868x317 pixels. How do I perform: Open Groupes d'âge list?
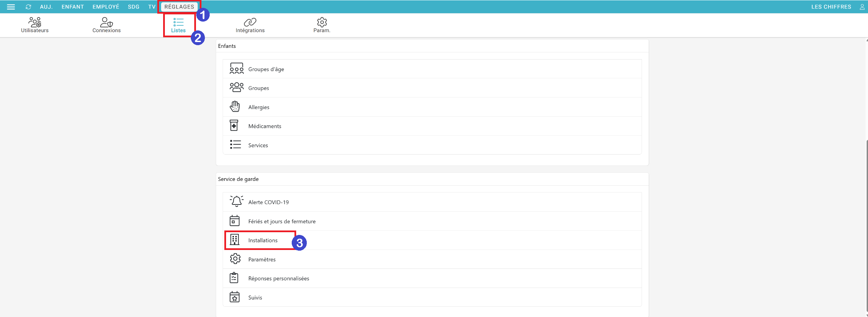266,69
